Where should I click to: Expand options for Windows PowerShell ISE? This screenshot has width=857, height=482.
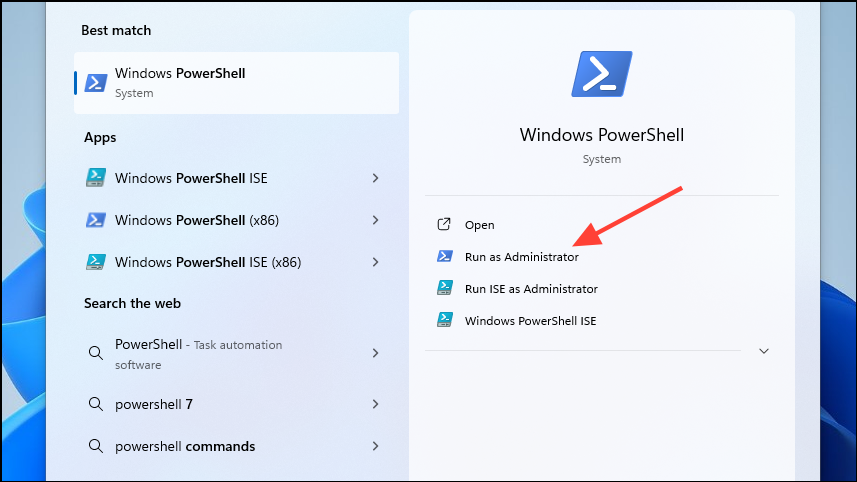tap(375, 178)
